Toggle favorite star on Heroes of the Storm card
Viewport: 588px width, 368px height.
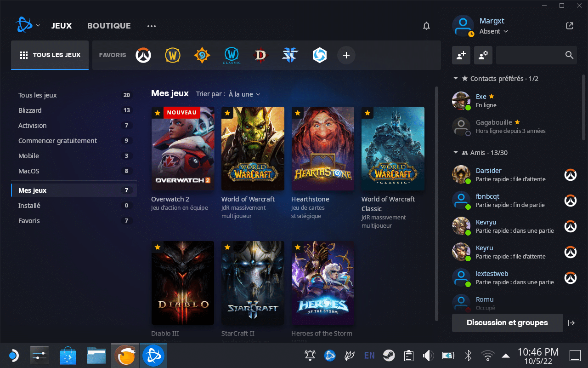click(x=298, y=247)
